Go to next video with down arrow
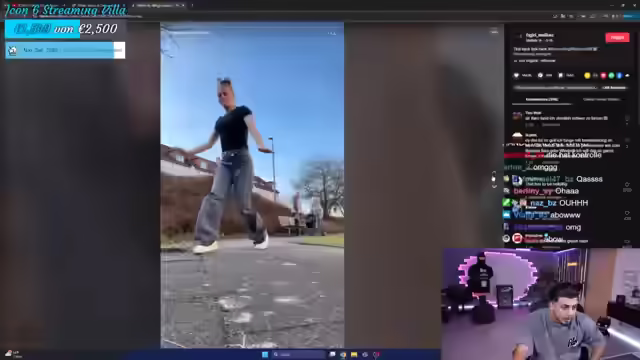 (x=494, y=186)
